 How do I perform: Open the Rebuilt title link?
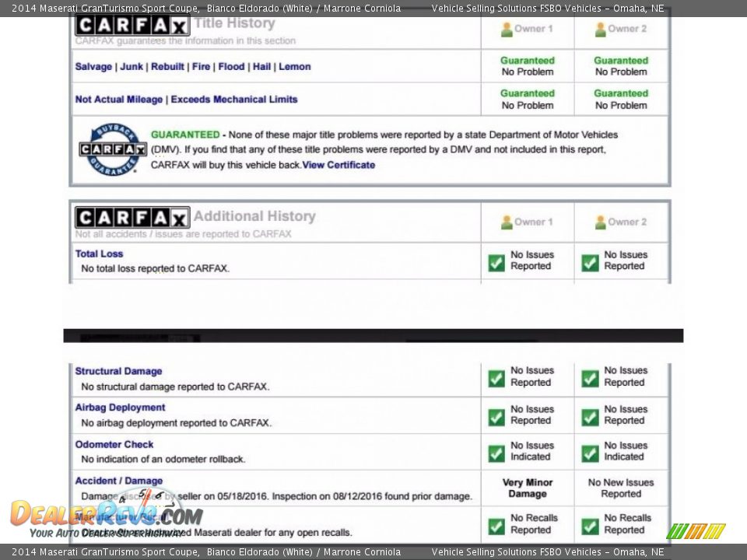coord(168,67)
